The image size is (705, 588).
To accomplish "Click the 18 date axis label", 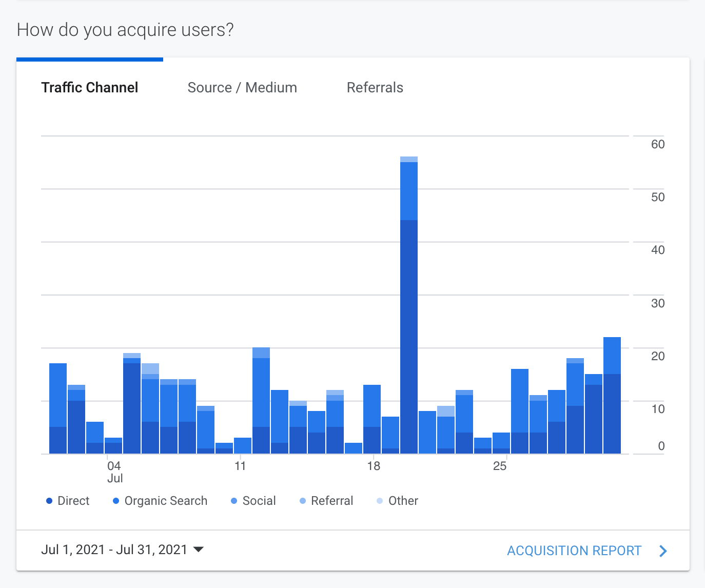I will tap(374, 466).
